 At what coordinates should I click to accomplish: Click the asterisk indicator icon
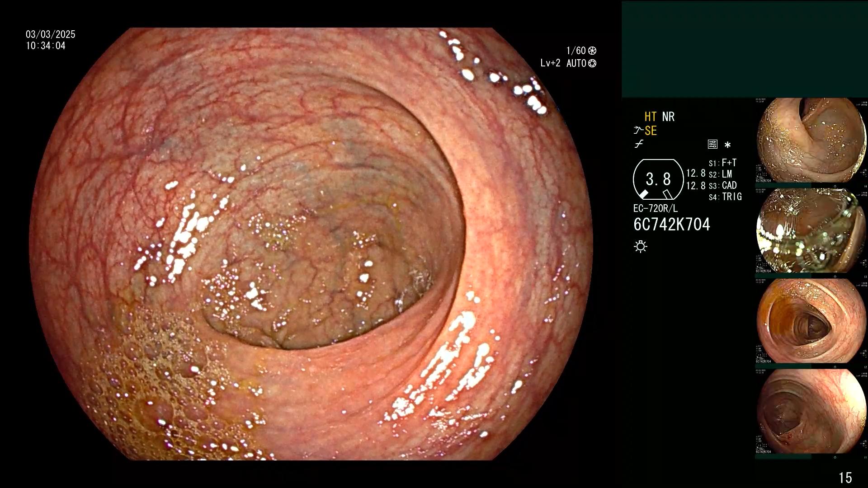click(x=727, y=145)
